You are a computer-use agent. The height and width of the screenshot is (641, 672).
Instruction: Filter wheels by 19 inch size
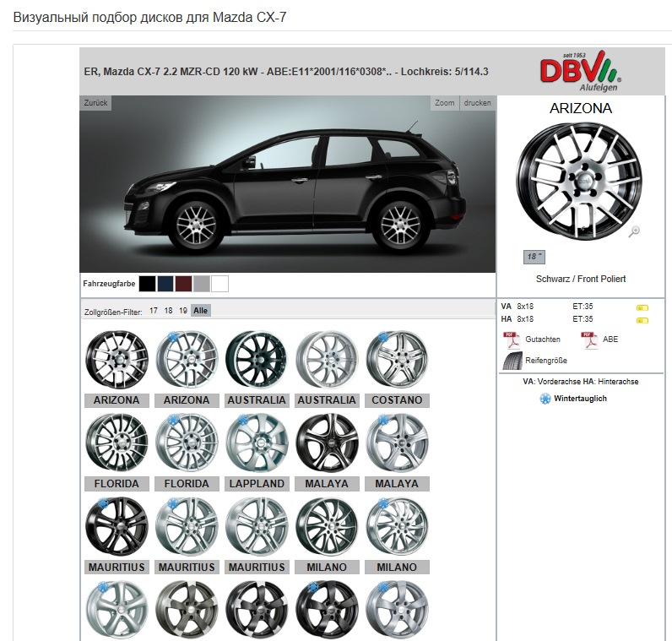coord(183,311)
